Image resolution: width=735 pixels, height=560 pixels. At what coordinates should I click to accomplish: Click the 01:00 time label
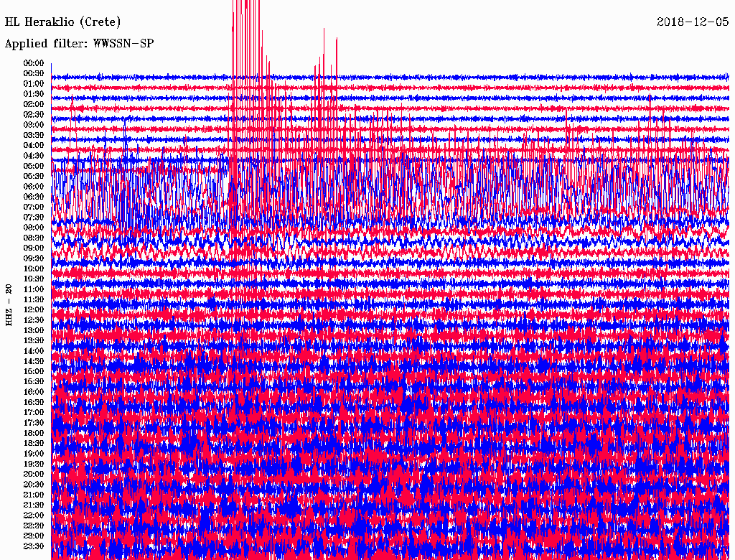coord(34,84)
